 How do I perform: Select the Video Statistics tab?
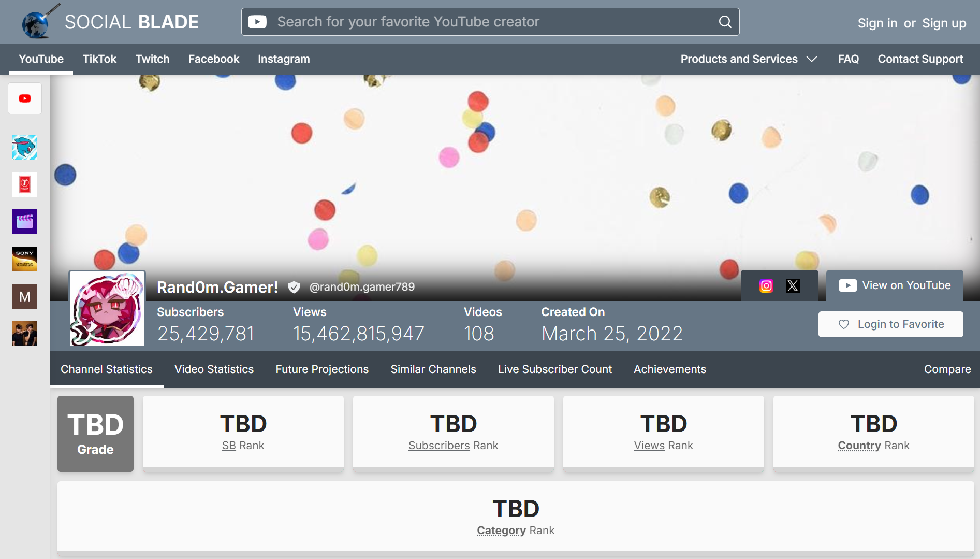point(214,369)
